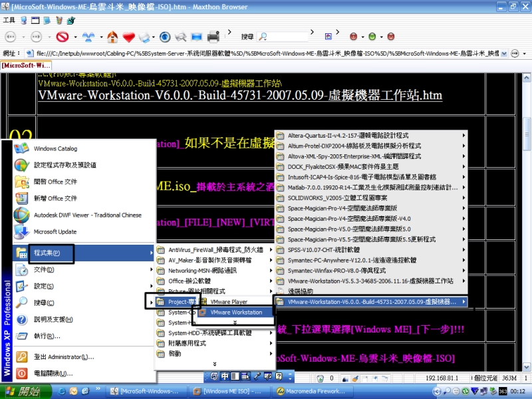Select 搜尋(C) search item

click(x=84, y=303)
